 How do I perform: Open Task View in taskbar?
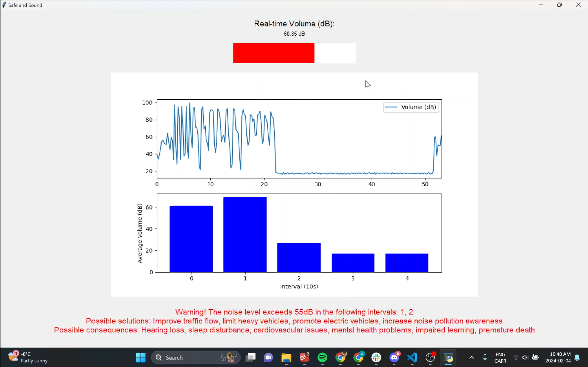[x=250, y=358]
